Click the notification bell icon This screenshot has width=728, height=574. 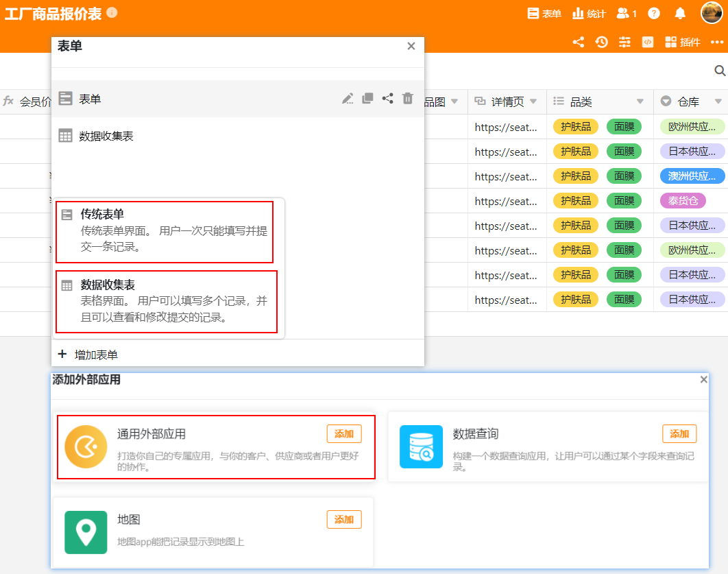tap(680, 13)
